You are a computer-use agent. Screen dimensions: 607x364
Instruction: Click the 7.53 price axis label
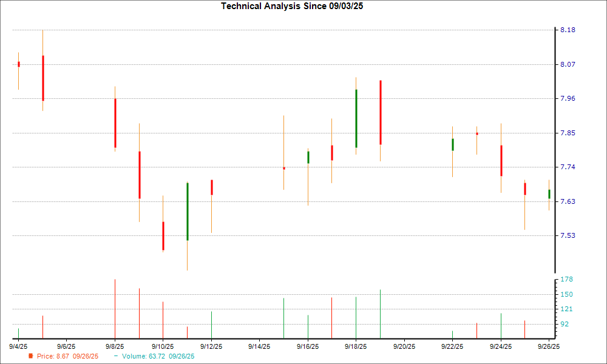[567, 235]
